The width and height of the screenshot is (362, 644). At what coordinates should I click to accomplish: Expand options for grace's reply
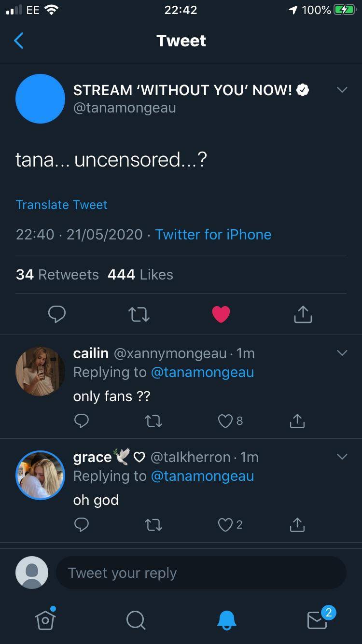pos(342,456)
